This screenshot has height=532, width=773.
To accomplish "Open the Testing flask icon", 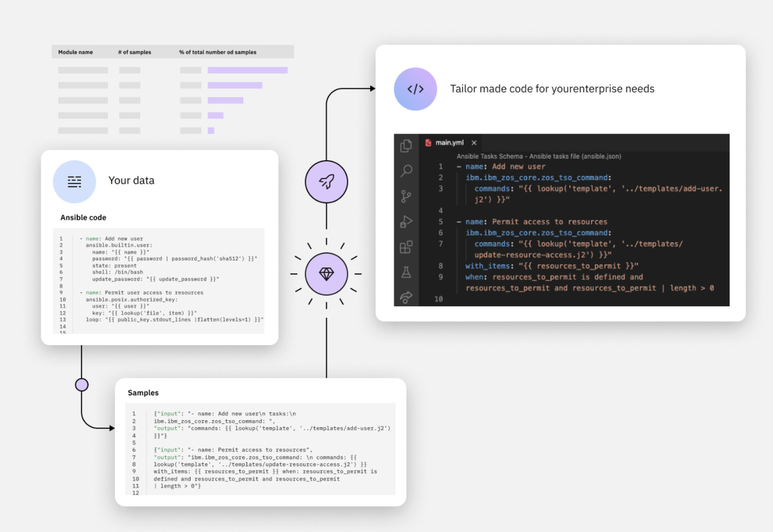I will click(x=406, y=272).
